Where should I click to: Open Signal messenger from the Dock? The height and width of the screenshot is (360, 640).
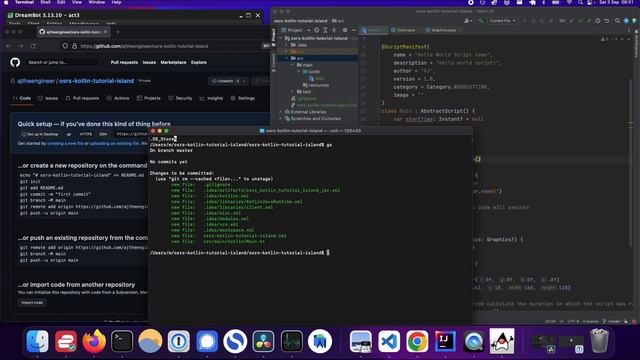[x=207, y=341]
